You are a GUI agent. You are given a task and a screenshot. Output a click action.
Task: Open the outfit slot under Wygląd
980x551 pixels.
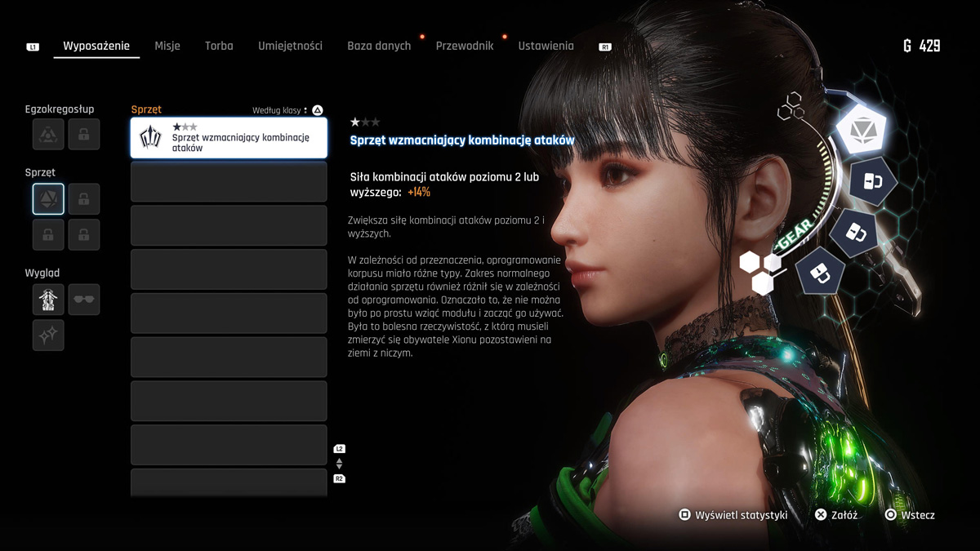point(48,300)
